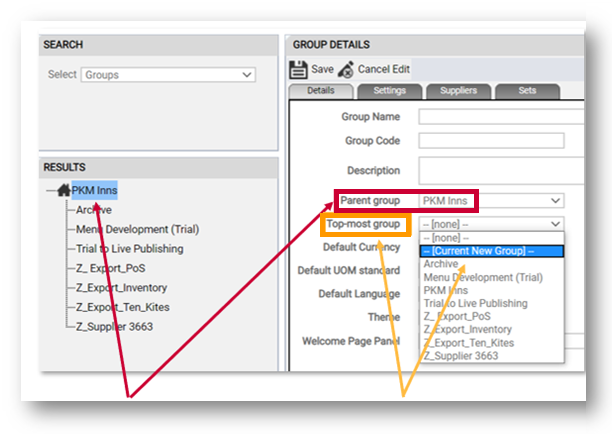
Task: Choose Z_Export_Inventory in the dropdown list
Action: click(492, 329)
